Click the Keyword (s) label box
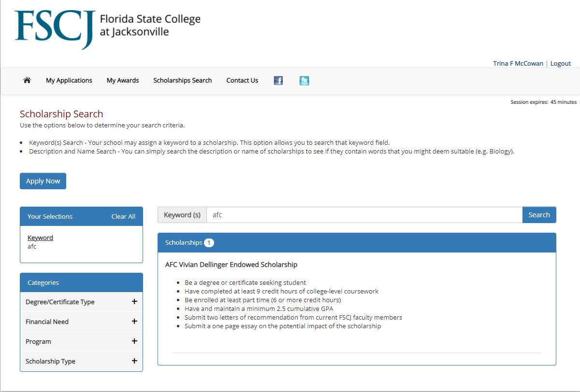 [x=182, y=215]
